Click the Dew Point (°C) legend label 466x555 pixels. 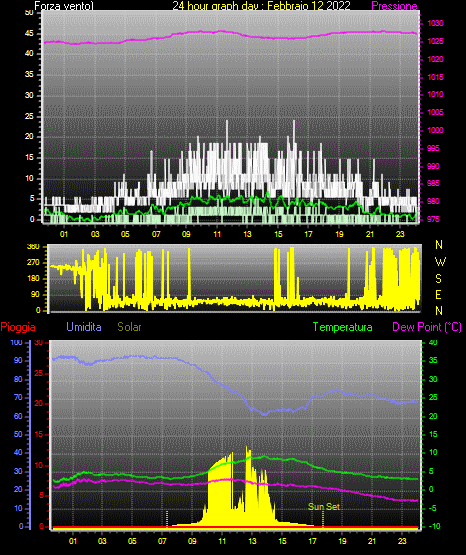point(427,327)
